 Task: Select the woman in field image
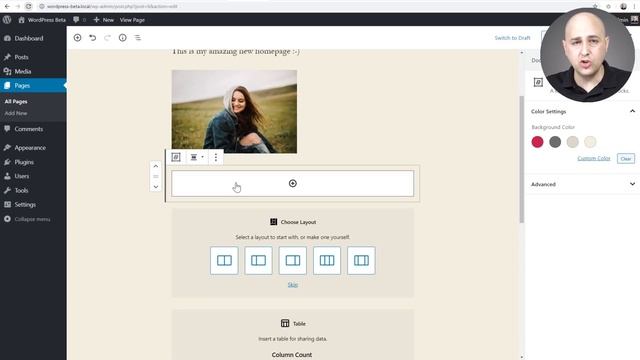pyautogui.click(x=234, y=111)
